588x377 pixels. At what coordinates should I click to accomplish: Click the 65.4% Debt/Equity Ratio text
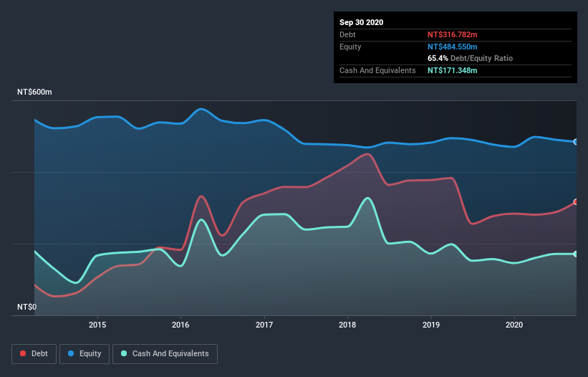click(x=471, y=59)
